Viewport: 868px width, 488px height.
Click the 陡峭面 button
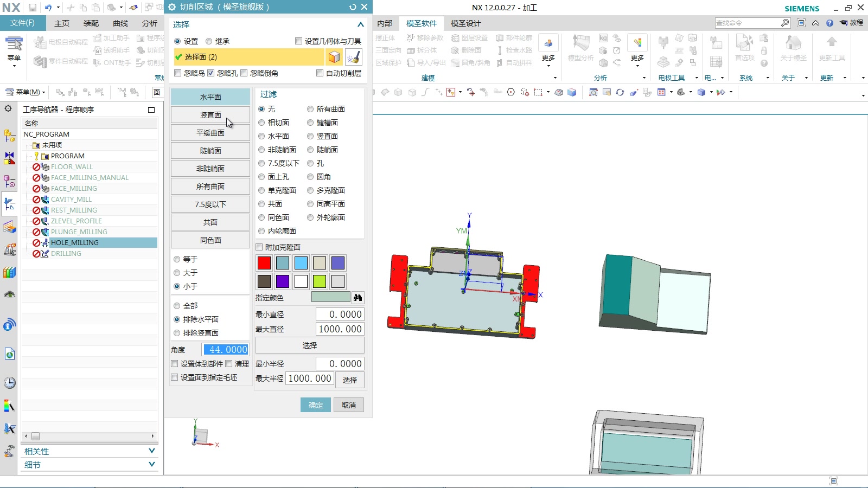click(x=210, y=151)
